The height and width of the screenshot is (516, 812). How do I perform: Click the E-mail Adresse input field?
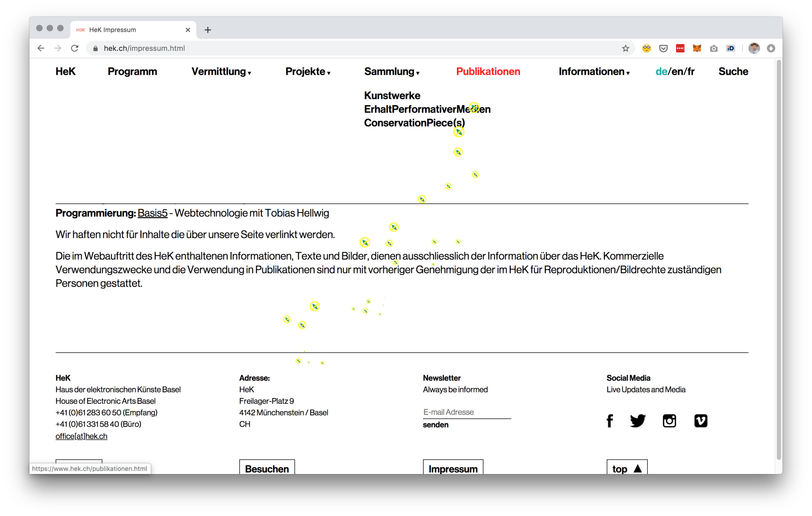[467, 412]
